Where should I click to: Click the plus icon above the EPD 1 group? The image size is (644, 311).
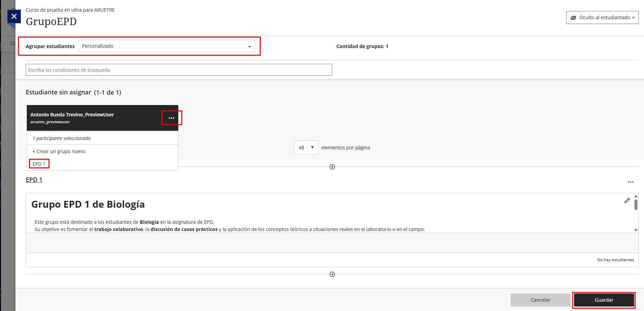(x=332, y=167)
